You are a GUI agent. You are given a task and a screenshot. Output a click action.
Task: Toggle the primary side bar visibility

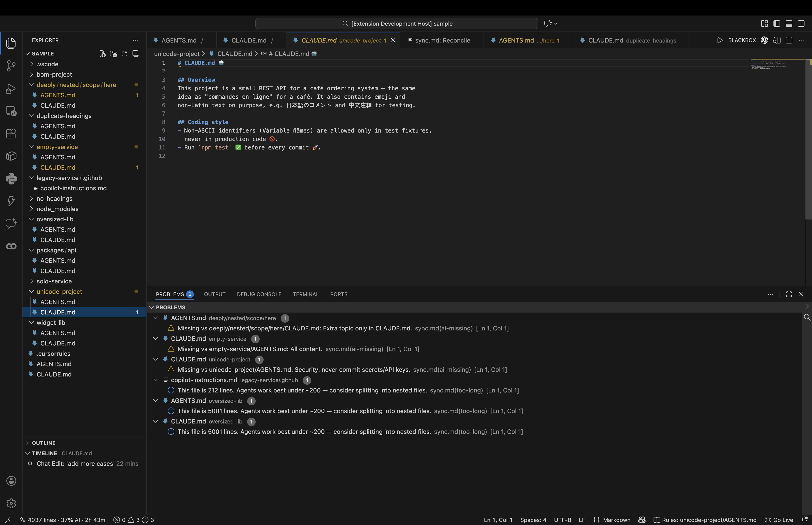[777, 24]
